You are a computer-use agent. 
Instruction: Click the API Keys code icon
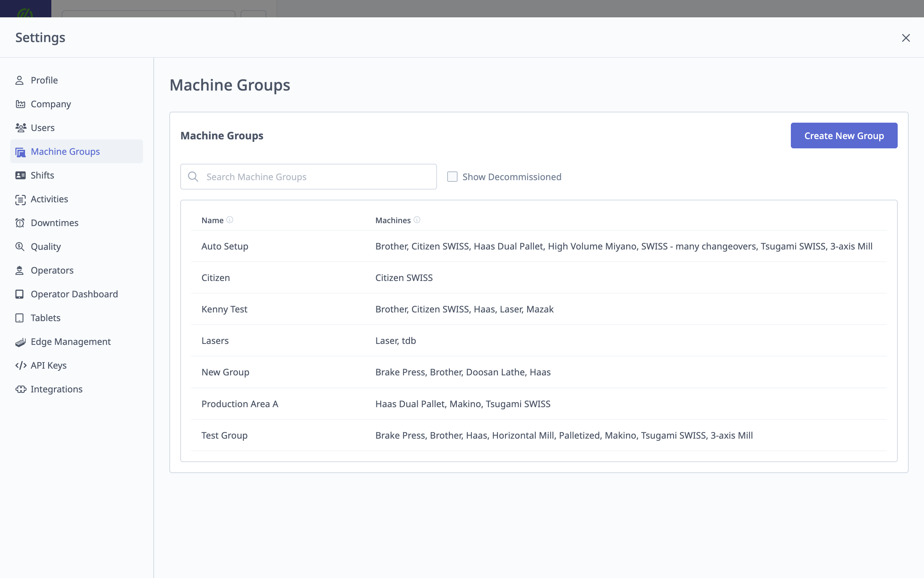pyautogui.click(x=21, y=365)
